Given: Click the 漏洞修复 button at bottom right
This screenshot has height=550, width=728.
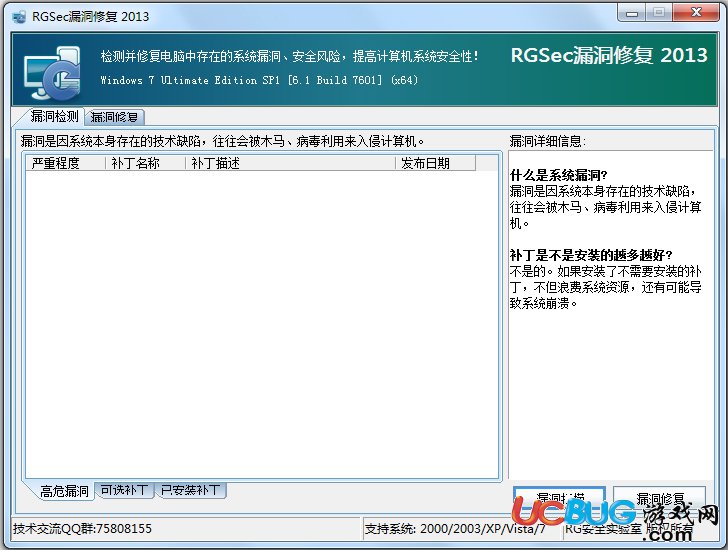Looking at the screenshot, I should (659, 498).
